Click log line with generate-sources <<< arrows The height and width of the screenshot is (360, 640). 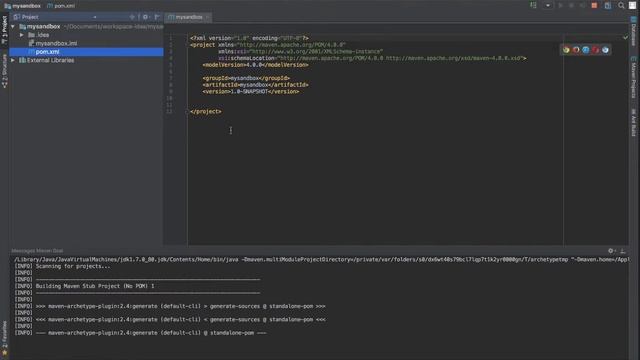click(170, 320)
